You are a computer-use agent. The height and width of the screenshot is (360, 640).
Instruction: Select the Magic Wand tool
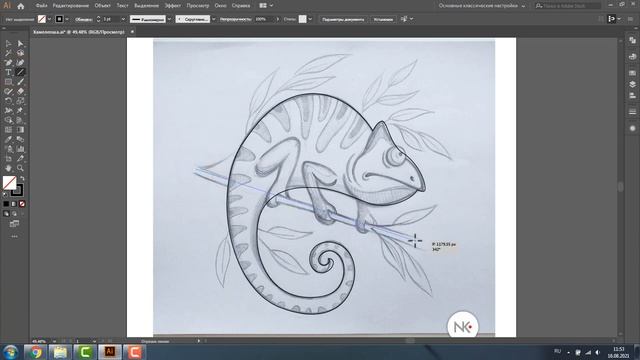click(x=8, y=53)
